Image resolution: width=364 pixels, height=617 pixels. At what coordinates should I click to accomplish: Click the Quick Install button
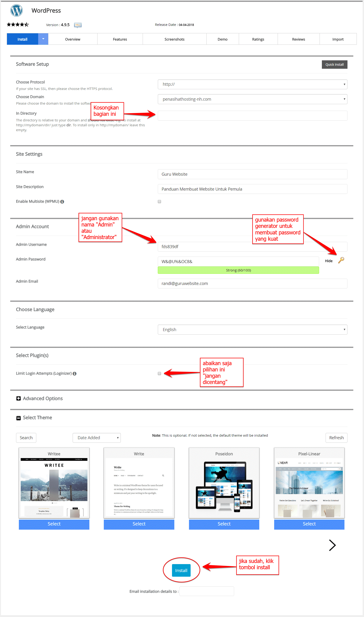(x=334, y=65)
